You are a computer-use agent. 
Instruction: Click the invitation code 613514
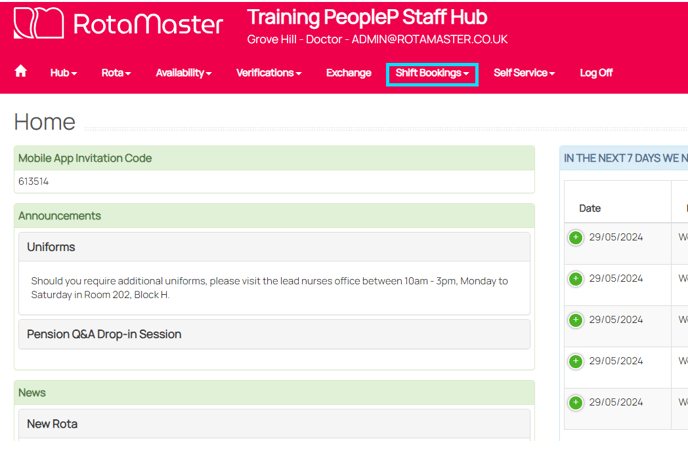point(34,182)
